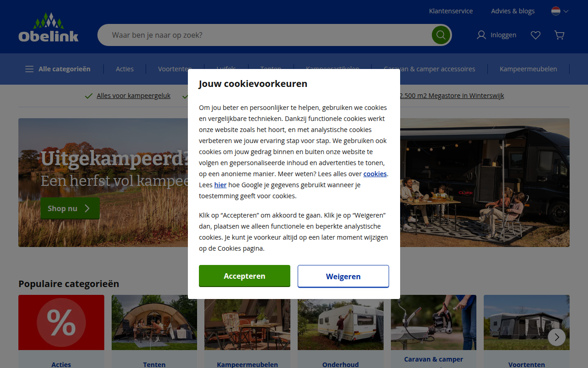Click the Obelink logo
Viewport: 588px width, 368px height.
tap(49, 28)
